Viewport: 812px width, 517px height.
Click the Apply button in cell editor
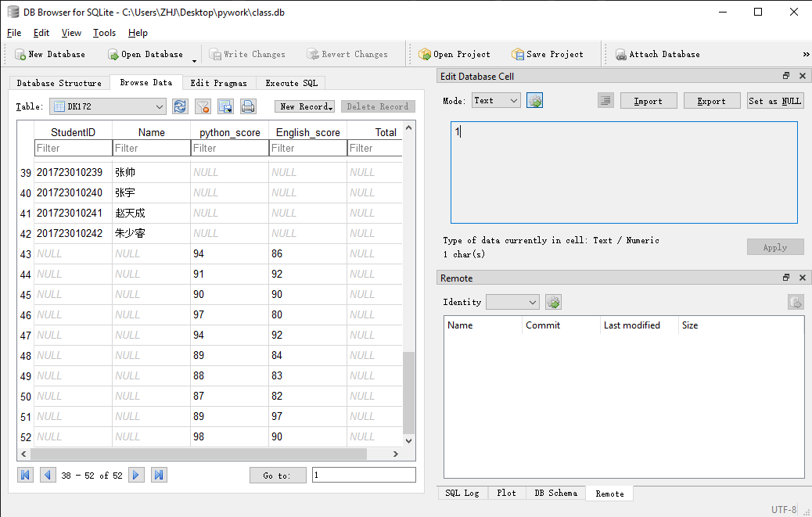[775, 247]
